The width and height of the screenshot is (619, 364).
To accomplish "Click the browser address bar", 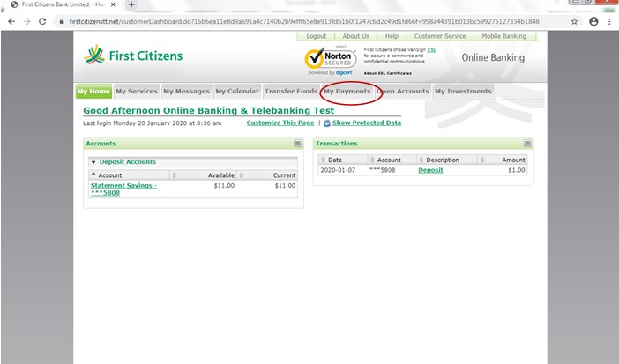I will coord(300,21).
